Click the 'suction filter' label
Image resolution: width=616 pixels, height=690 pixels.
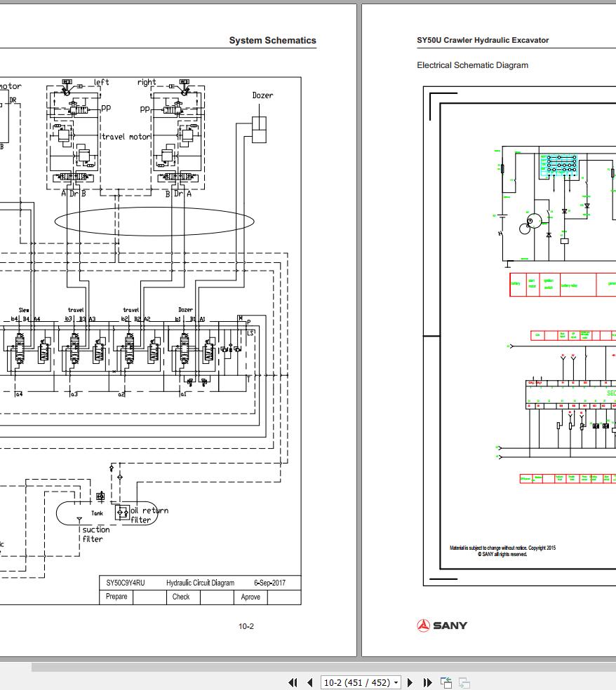[x=96, y=534]
